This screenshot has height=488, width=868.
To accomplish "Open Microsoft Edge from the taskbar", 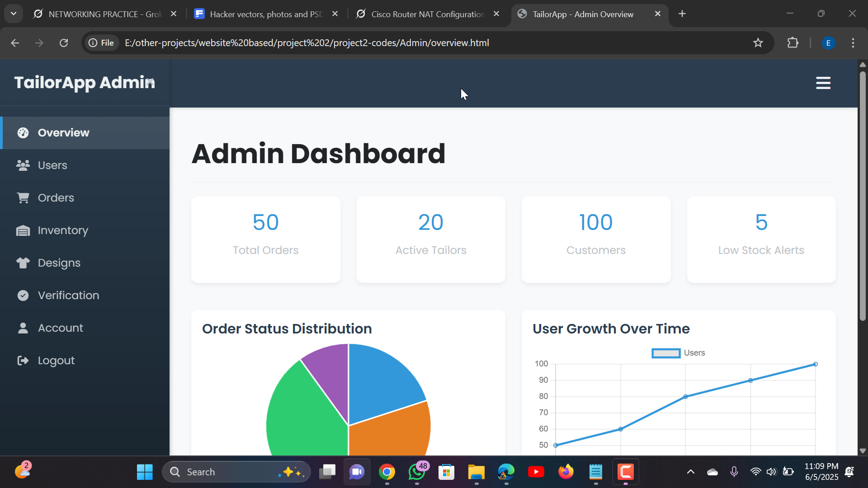I will 506,472.
